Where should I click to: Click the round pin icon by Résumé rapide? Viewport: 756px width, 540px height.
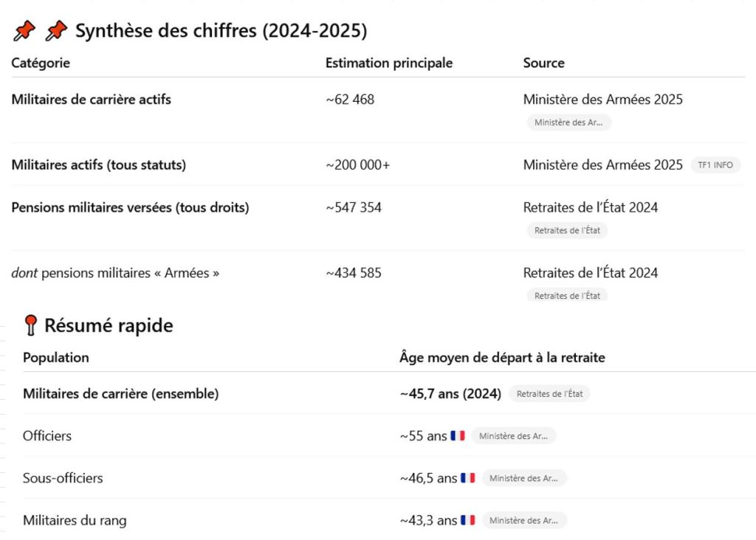click(30, 325)
